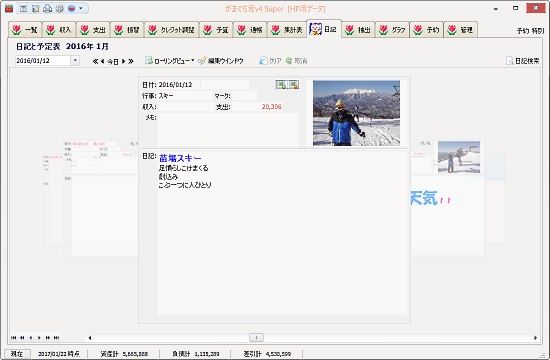Open the 編集ウインドウ edit window
This screenshot has height=360, width=550.
[221, 61]
